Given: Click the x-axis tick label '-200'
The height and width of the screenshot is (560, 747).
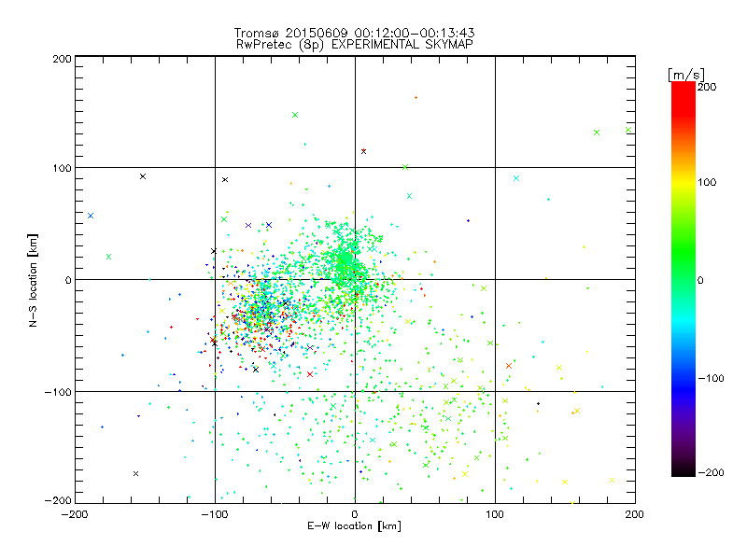Looking at the screenshot, I should tap(75, 514).
